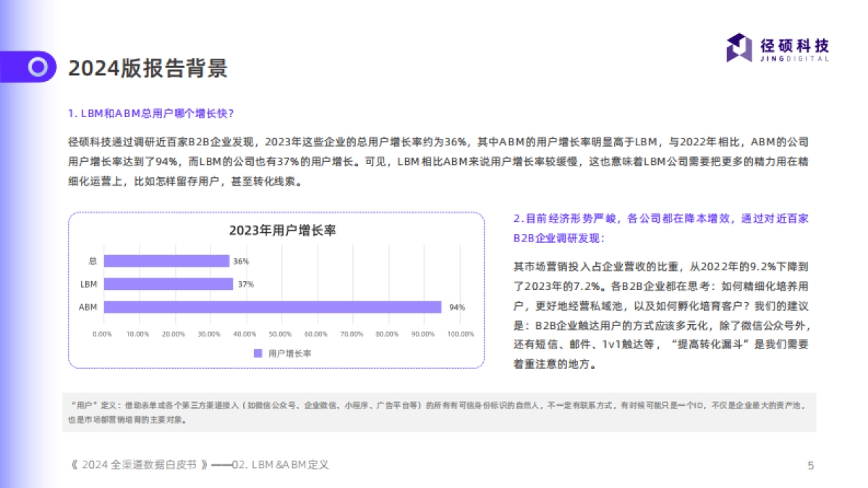Select the LBM bar in the chart
Screen dimensions: 868x488
tap(169, 283)
